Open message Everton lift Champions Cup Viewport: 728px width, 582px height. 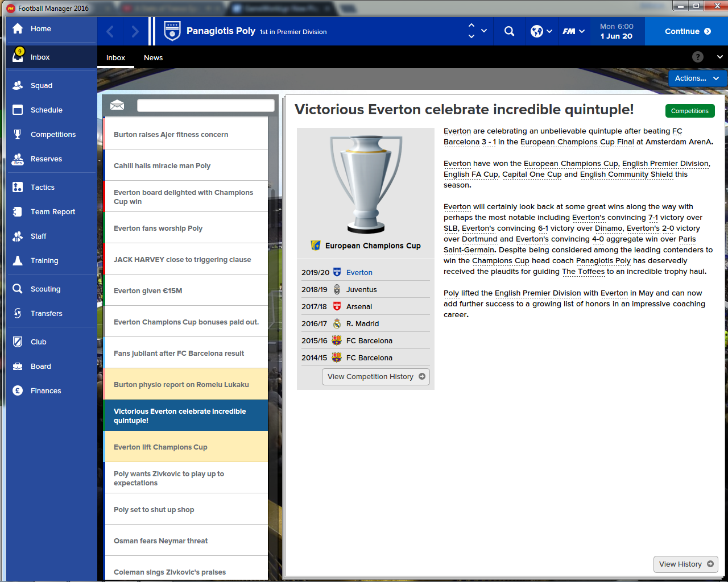tap(185, 447)
